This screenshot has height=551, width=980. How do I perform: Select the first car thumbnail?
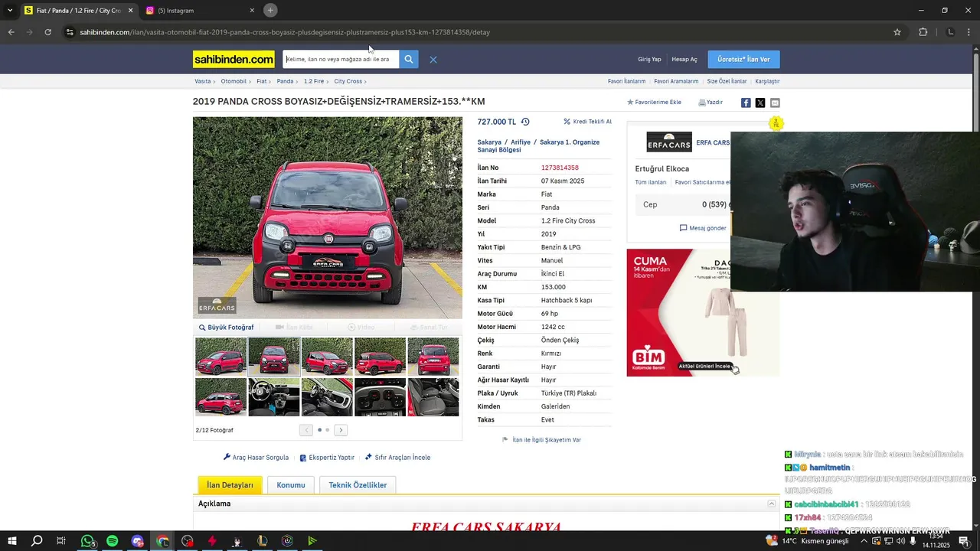pos(220,357)
